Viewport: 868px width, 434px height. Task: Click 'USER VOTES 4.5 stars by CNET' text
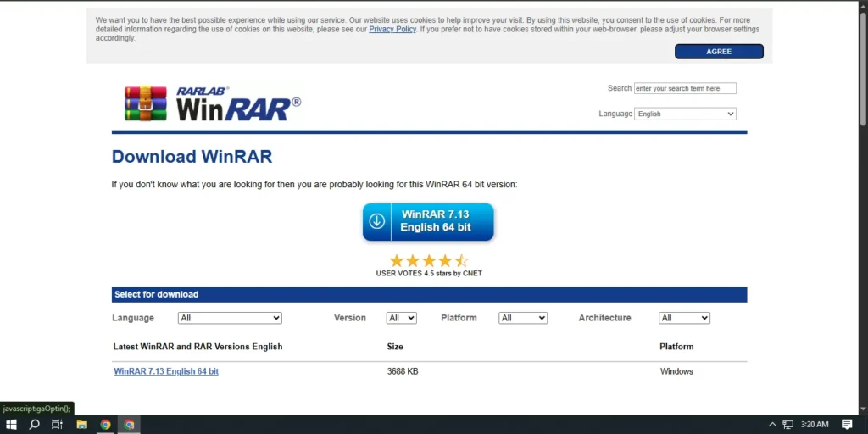tap(429, 274)
